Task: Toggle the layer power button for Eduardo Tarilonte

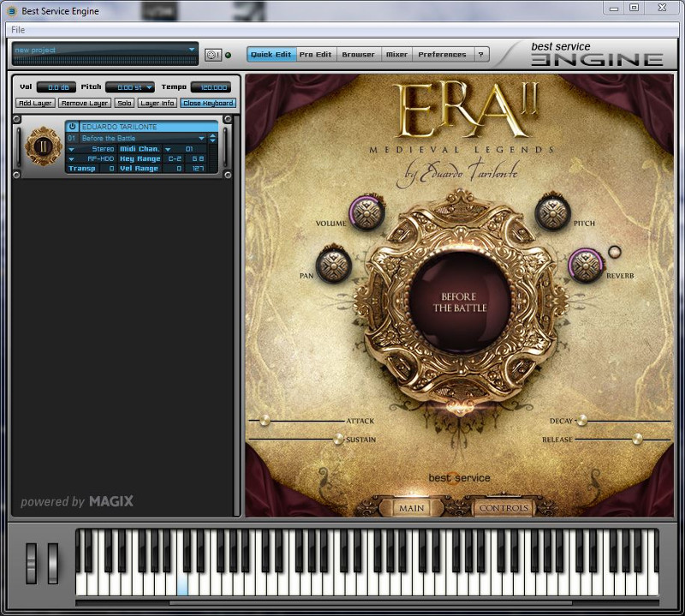Action: tap(72, 126)
